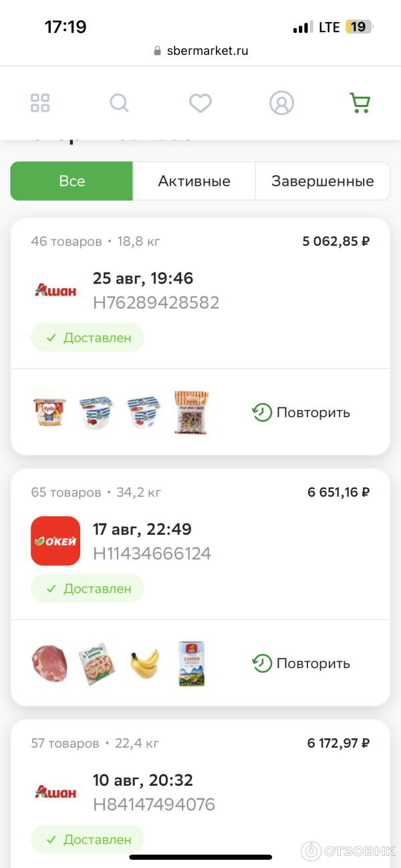The image size is (401, 868).
Task: Open the user profile icon
Action: click(281, 103)
